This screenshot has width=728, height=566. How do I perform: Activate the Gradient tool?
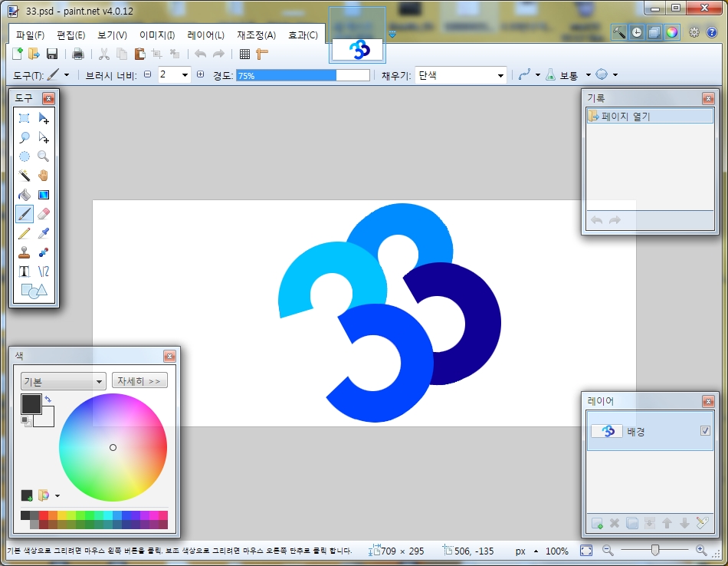pos(44,195)
